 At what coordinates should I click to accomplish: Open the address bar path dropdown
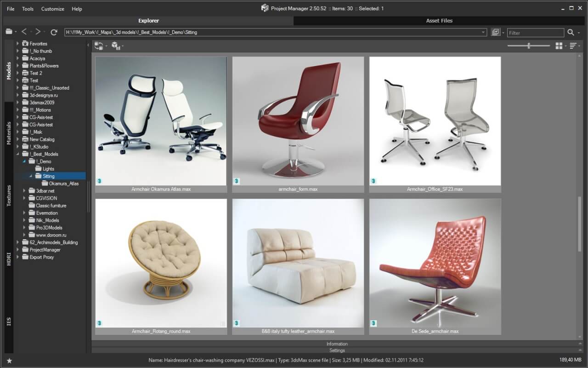click(484, 33)
